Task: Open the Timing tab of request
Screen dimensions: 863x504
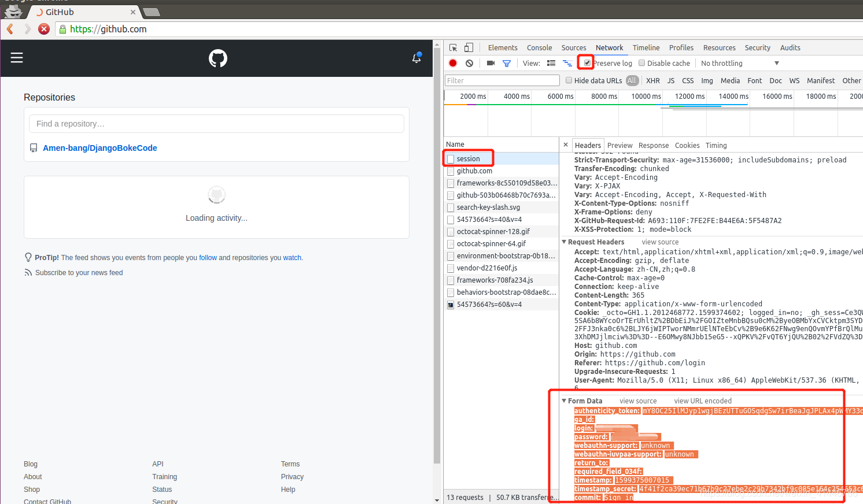Action: (x=716, y=145)
